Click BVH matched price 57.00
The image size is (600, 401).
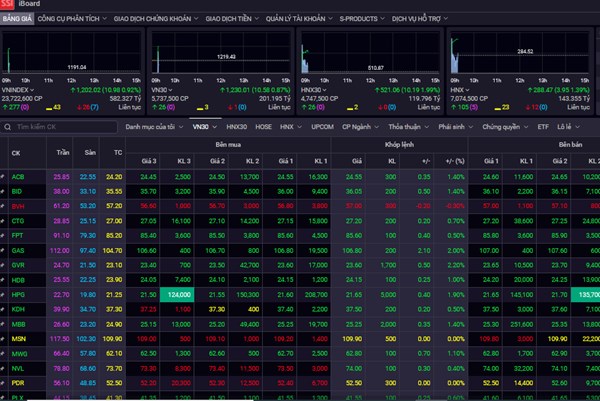(354, 206)
